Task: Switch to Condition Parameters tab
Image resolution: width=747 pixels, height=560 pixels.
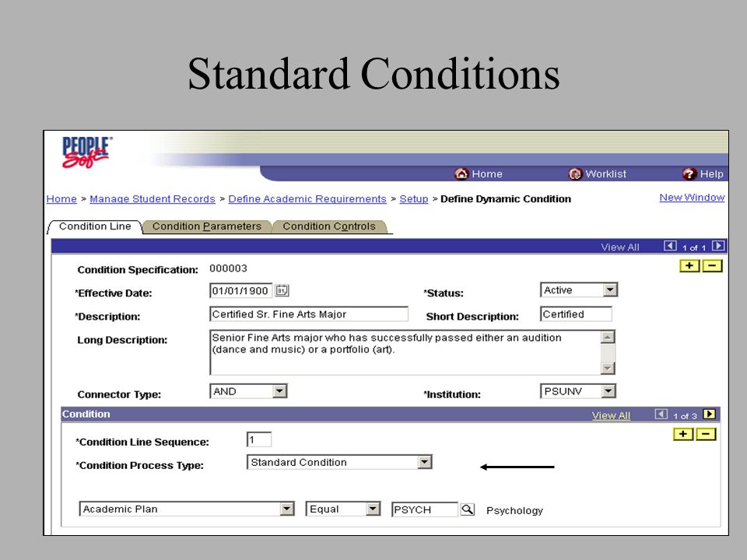Action: click(x=207, y=226)
